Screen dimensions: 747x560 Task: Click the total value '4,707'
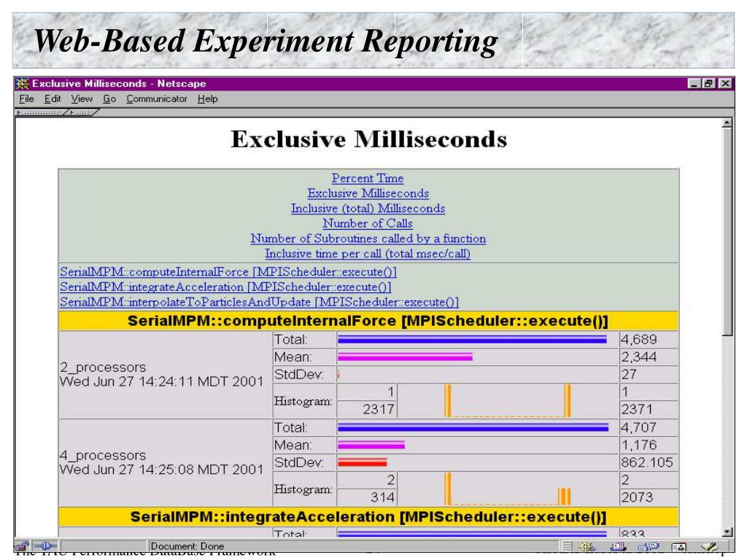639,427
